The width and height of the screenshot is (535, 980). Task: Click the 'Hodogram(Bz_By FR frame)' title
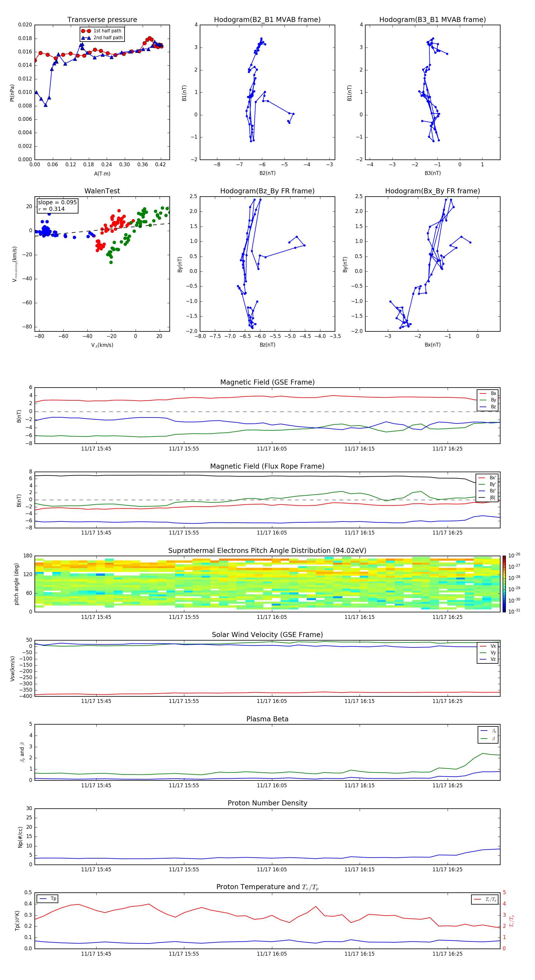tap(267, 191)
